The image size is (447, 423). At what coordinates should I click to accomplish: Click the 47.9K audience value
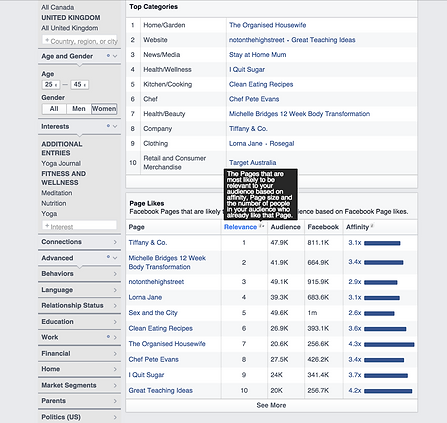click(x=279, y=243)
